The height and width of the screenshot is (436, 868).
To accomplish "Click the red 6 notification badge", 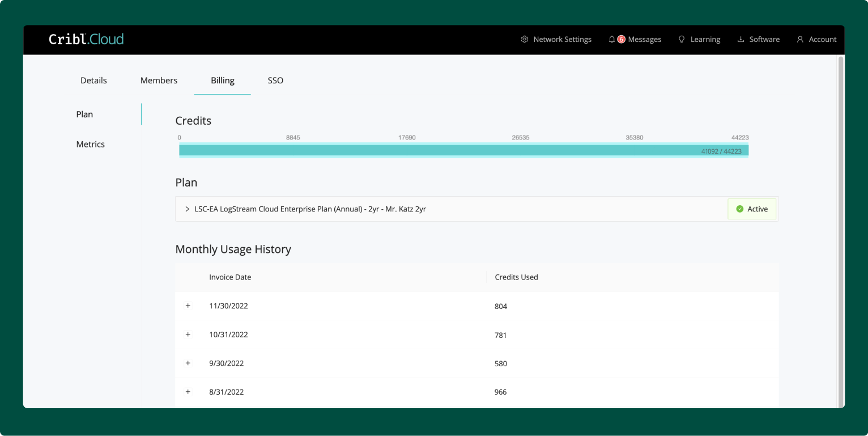I will 621,40.
